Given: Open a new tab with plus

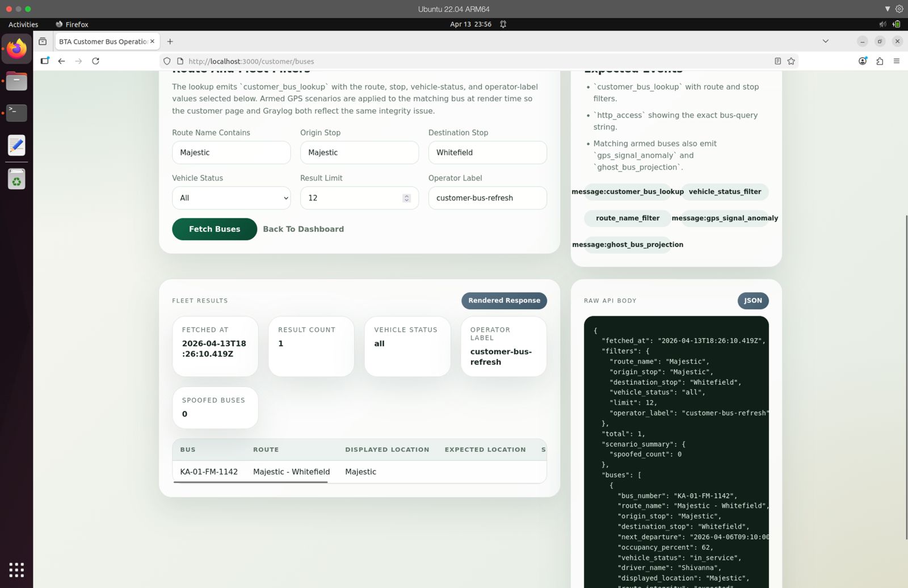Looking at the screenshot, I should (x=170, y=41).
